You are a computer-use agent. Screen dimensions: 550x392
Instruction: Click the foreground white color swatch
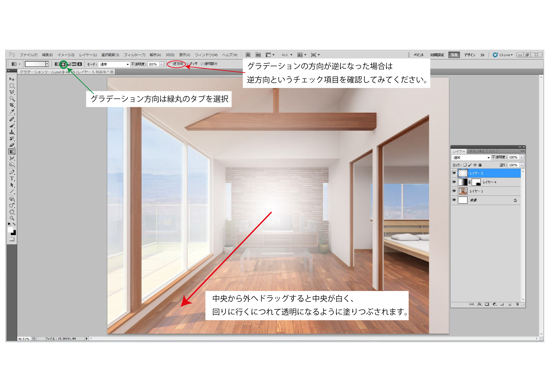click(x=10, y=230)
